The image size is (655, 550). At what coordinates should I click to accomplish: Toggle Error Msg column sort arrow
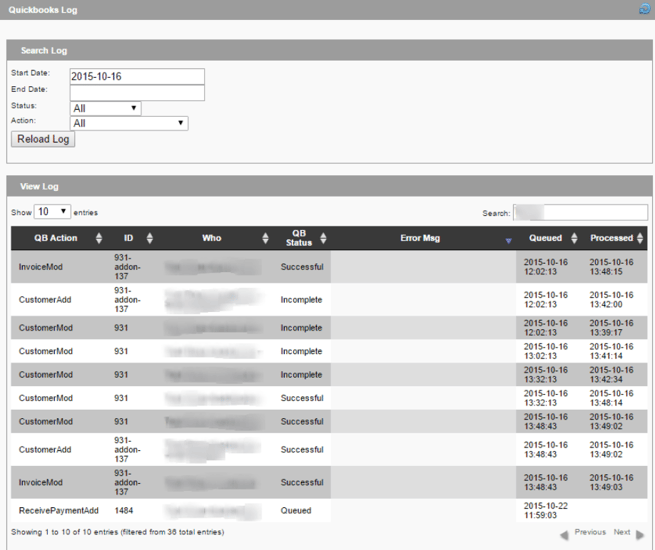pos(508,240)
